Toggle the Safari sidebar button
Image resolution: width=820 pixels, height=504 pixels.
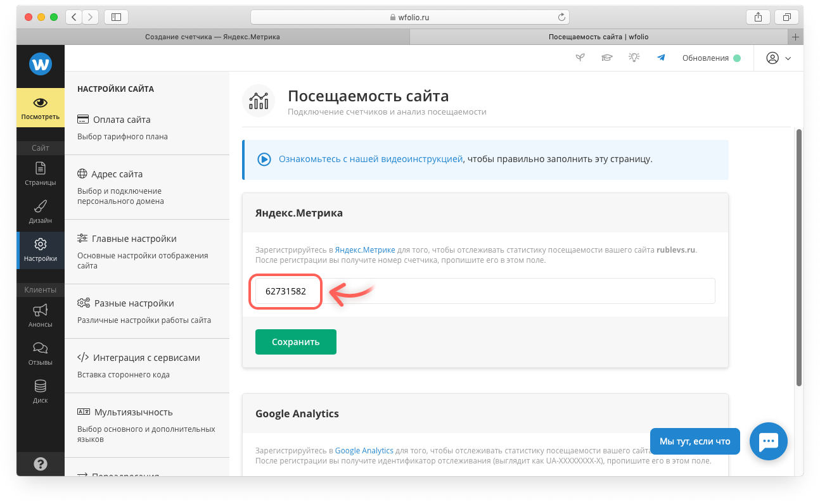click(116, 17)
